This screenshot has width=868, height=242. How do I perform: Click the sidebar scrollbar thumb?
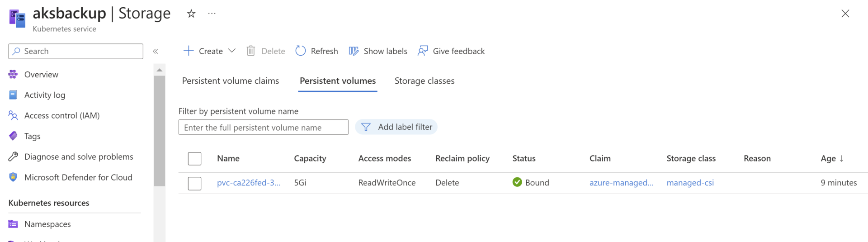159,131
